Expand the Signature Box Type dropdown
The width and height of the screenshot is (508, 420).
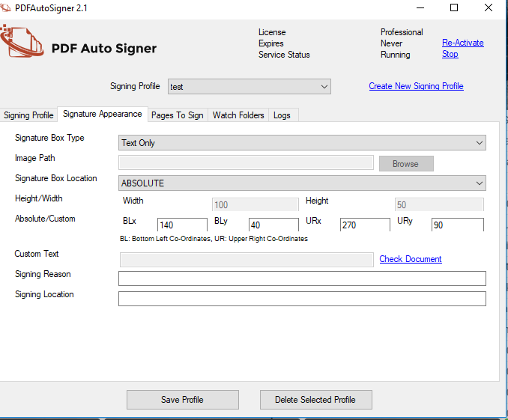tap(302, 143)
